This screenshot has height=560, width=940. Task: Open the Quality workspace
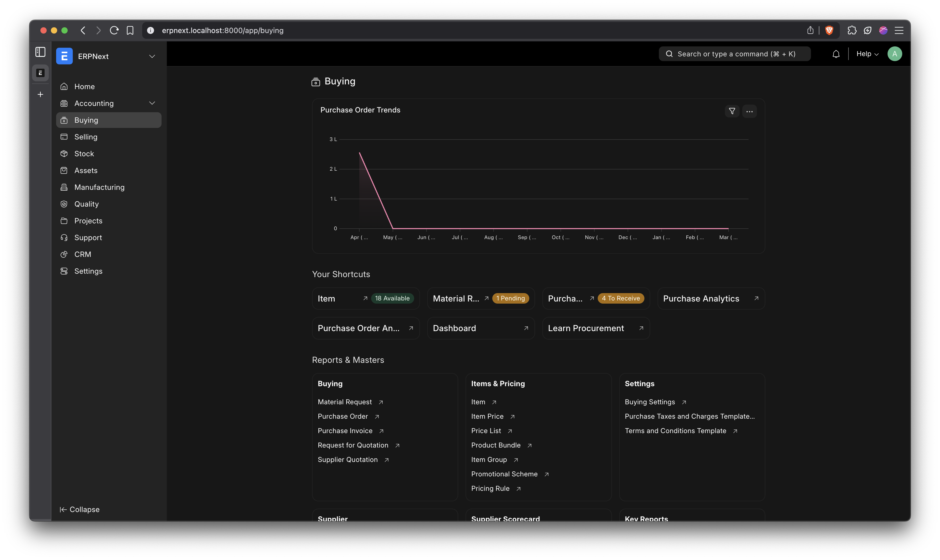[x=109, y=204]
